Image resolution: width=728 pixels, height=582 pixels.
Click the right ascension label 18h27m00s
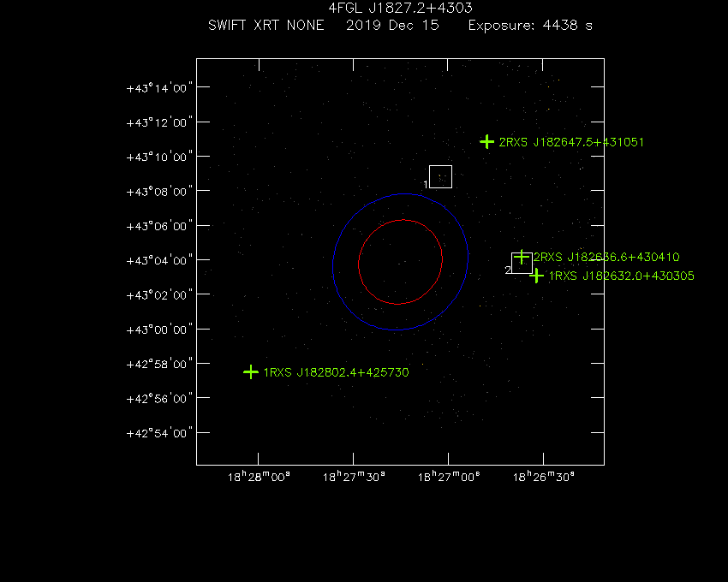449,477
